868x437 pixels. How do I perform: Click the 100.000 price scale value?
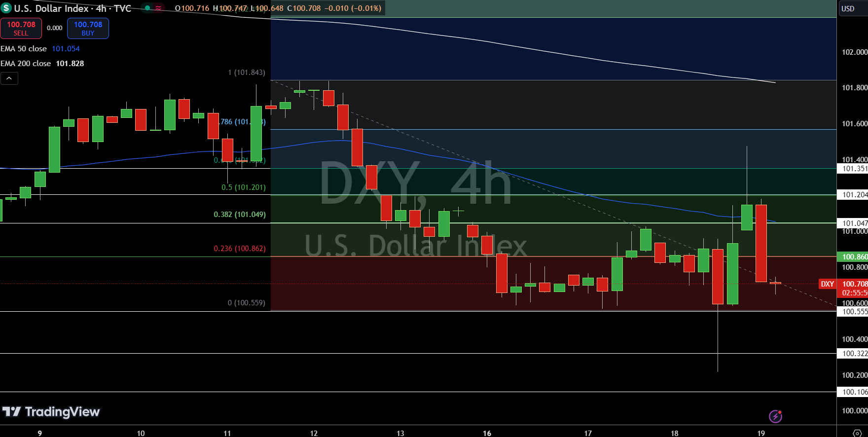click(x=854, y=411)
